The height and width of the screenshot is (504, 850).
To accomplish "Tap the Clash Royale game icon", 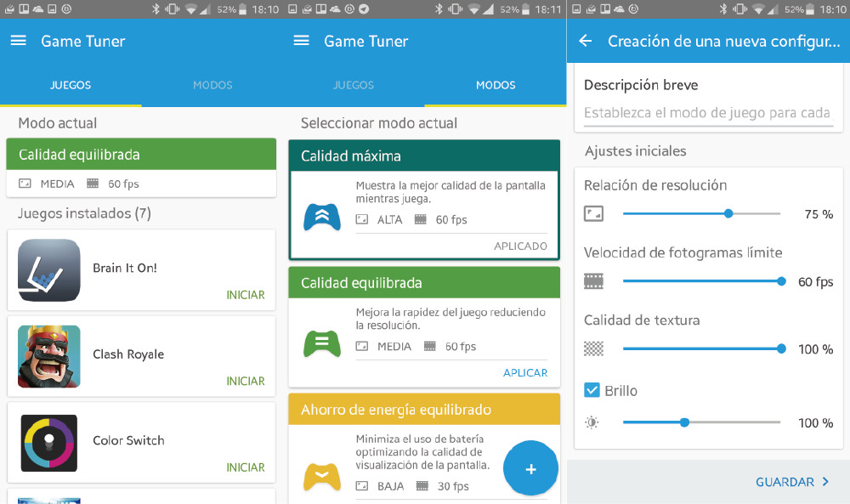I will pyautogui.click(x=49, y=356).
